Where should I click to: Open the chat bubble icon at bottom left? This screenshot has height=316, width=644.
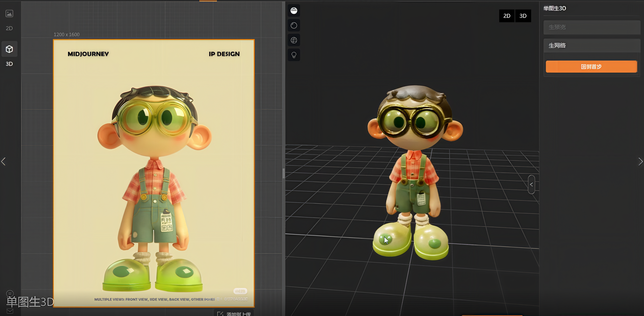point(10,293)
